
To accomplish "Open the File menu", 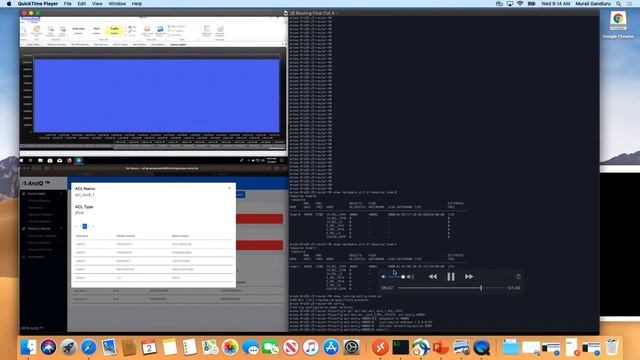I will pos(68,4).
